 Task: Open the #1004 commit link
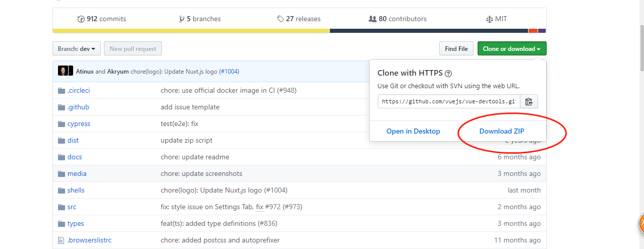[229, 72]
